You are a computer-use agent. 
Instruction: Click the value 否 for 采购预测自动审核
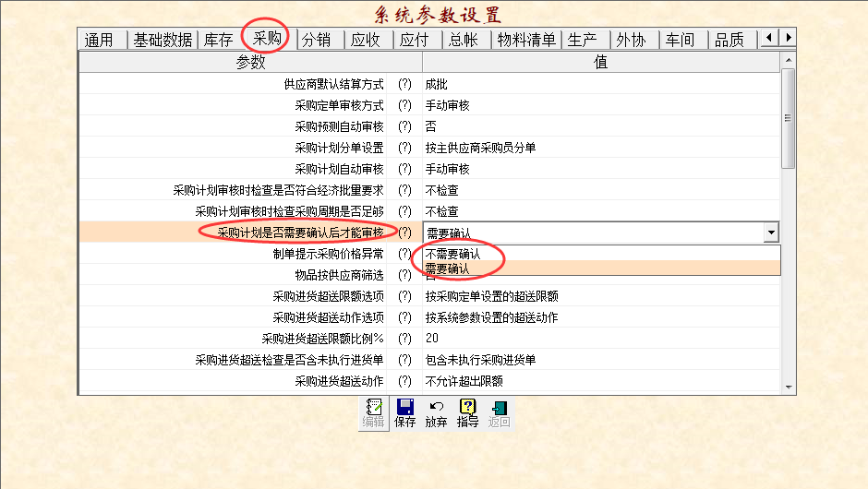click(430, 126)
